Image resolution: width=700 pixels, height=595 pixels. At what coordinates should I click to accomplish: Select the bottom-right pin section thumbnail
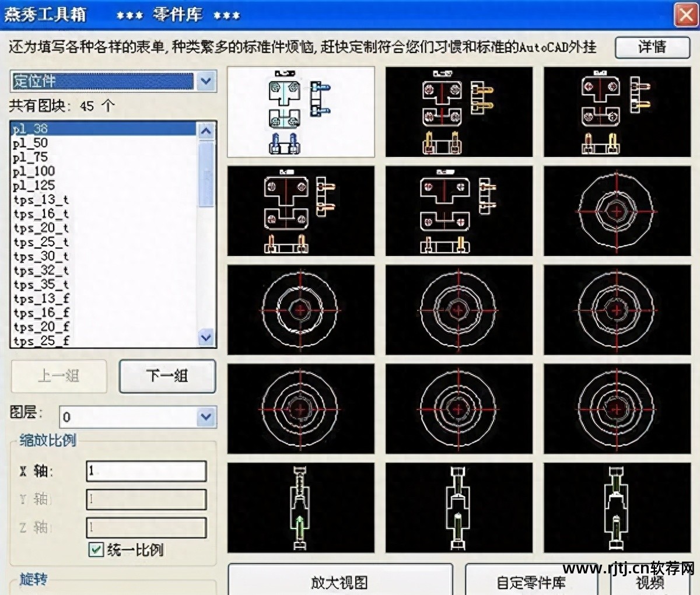click(617, 508)
